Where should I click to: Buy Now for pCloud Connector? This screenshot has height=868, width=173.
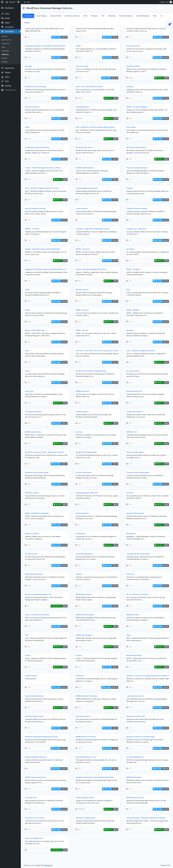click(161, 58)
